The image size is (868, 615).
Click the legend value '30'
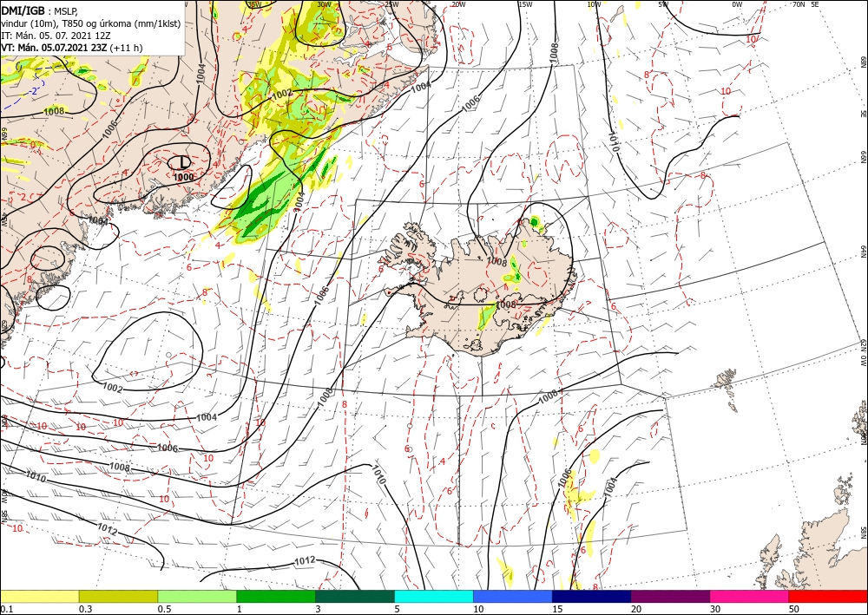[715, 609]
